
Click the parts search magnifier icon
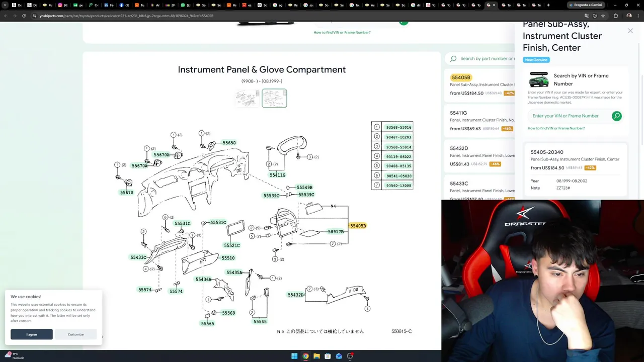(453, 59)
